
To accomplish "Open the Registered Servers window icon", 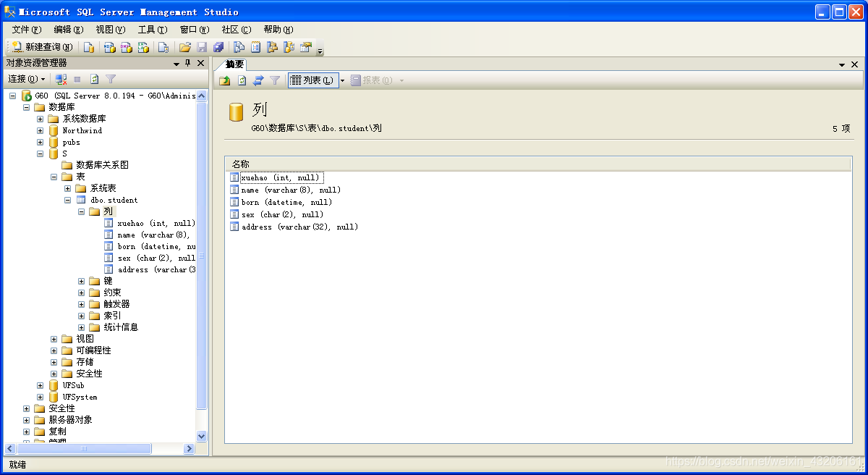I will 239,47.
